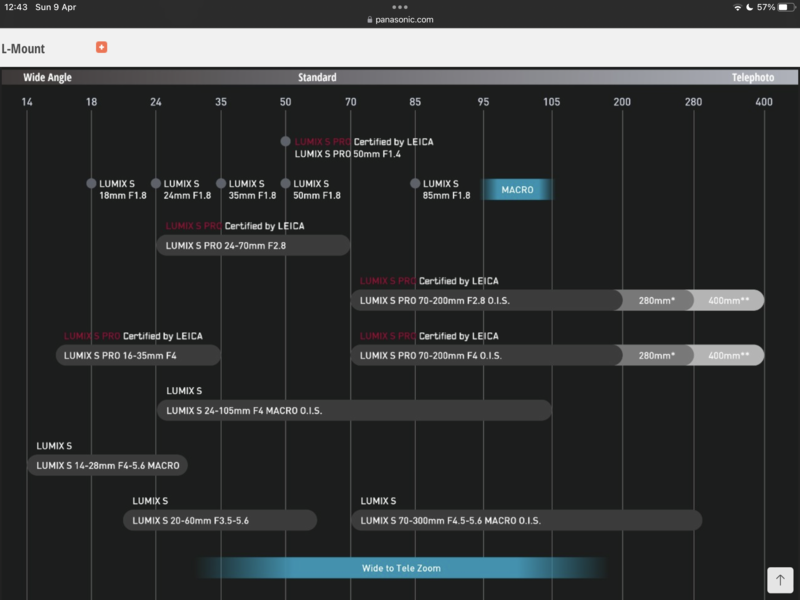The image size is (800, 600).
Task: Open LUMIX S PRO 16-35mm F4 lens
Action: click(138, 355)
